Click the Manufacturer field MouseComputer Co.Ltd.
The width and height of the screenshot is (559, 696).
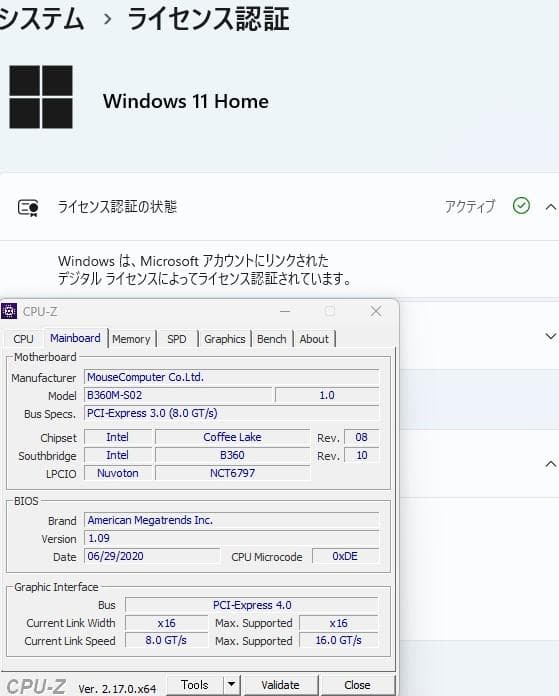coord(231,377)
